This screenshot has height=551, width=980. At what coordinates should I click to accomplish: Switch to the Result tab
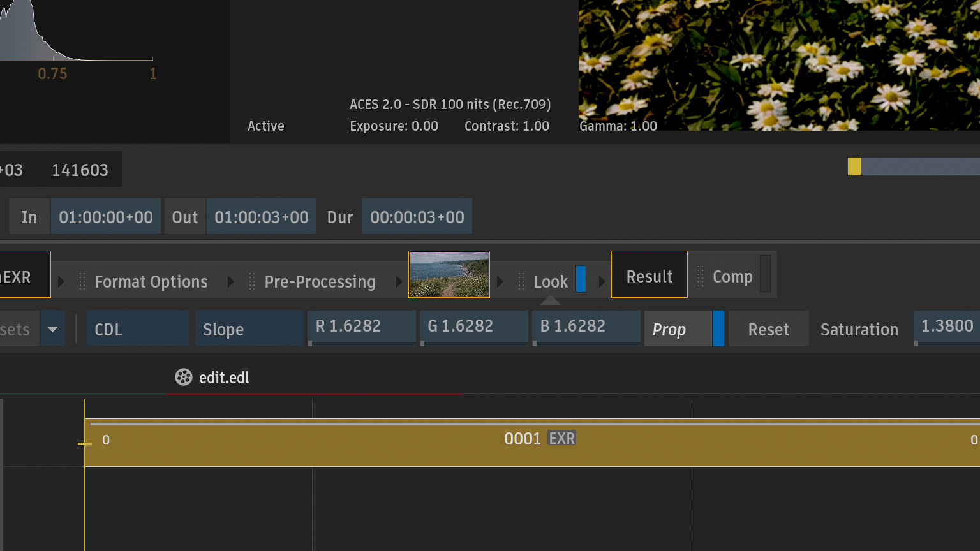649,275
